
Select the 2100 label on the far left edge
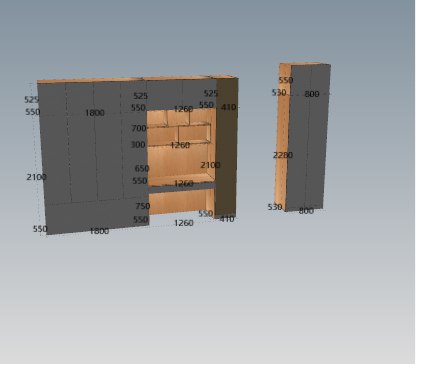click(36, 177)
